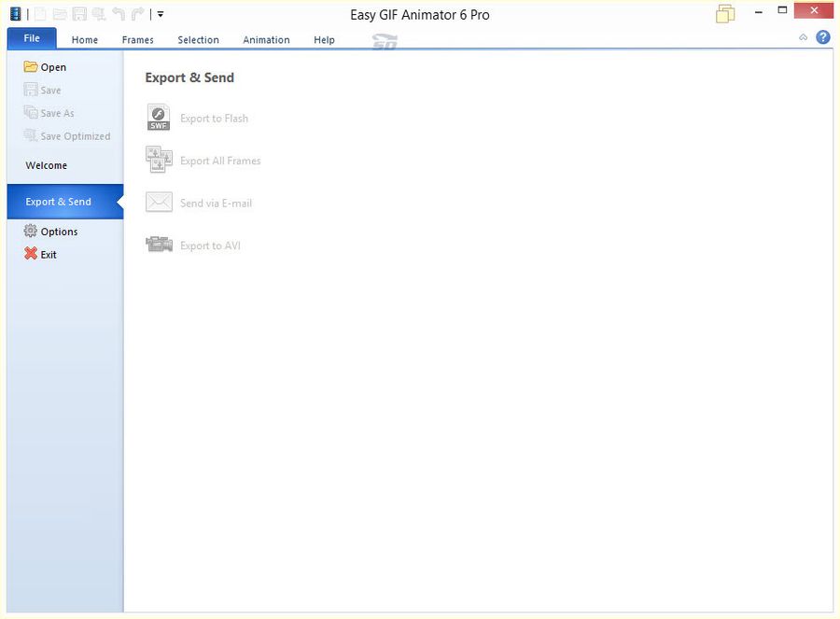This screenshot has height=619, width=840.
Task: Click the red X Exit icon
Action: coord(31,254)
